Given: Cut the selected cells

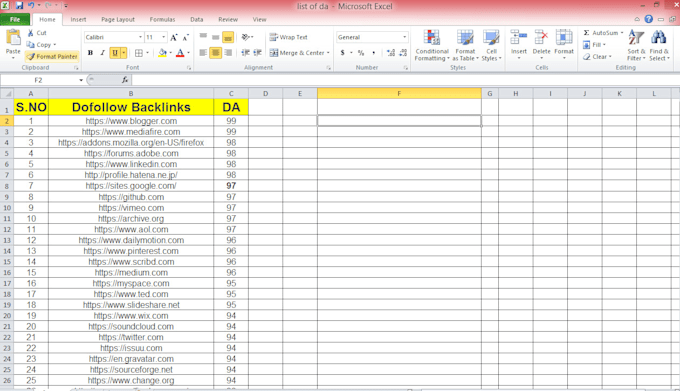Looking at the screenshot, I should click(x=37, y=33).
